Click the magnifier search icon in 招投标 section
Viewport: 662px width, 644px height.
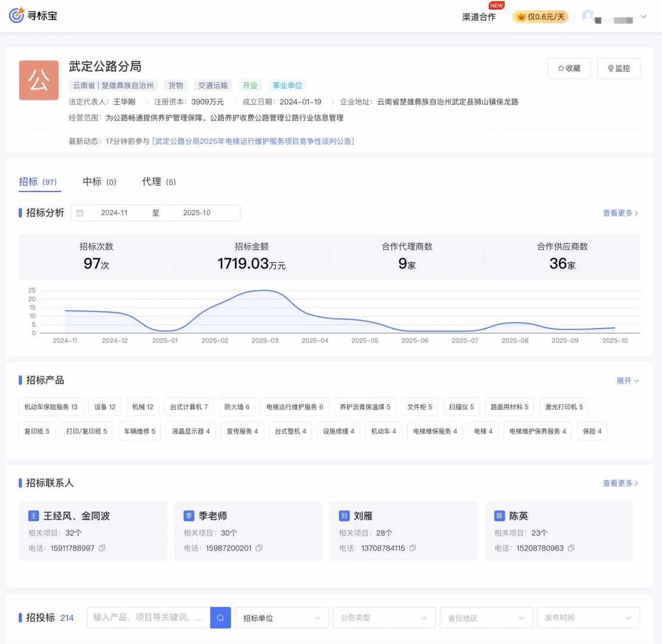tap(220, 618)
